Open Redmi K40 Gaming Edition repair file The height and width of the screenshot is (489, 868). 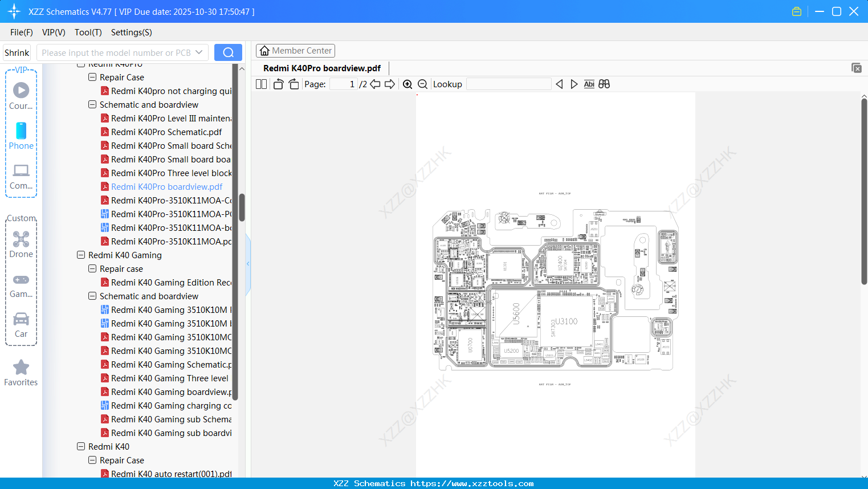[x=166, y=283]
